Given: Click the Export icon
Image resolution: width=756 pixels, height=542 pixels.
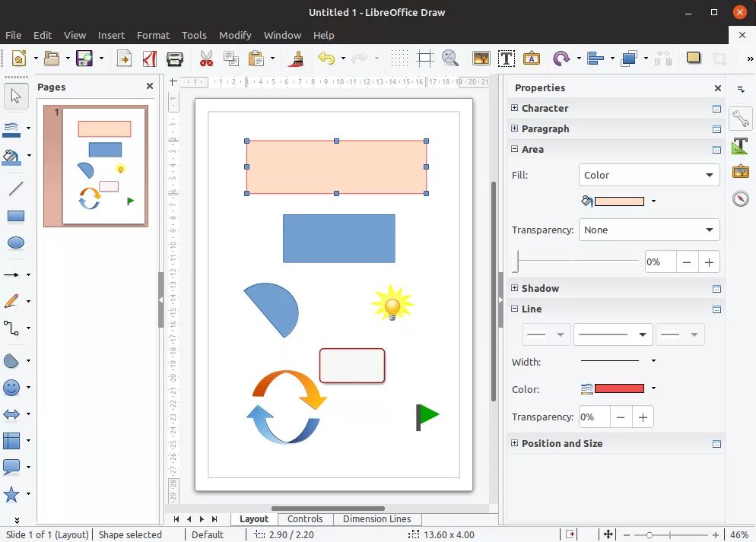Looking at the screenshot, I should point(124,59).
